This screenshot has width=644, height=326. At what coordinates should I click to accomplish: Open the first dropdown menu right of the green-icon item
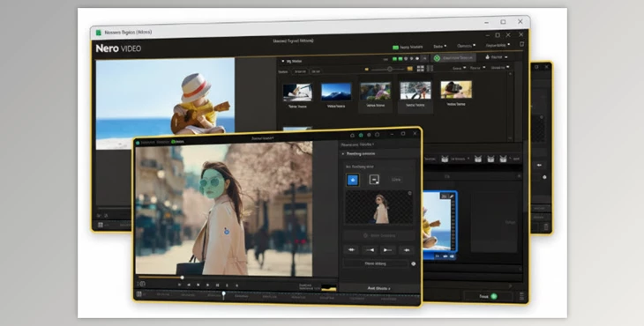coord(440,47)
